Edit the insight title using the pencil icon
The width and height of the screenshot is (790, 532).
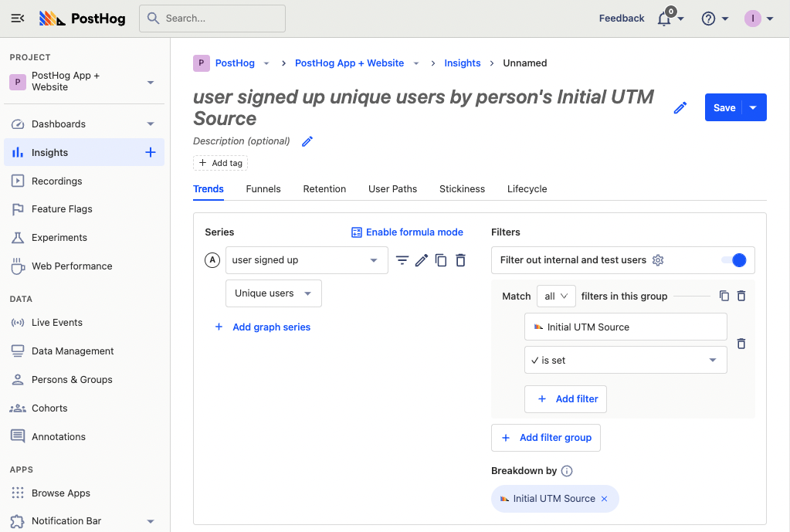[680, 108]
